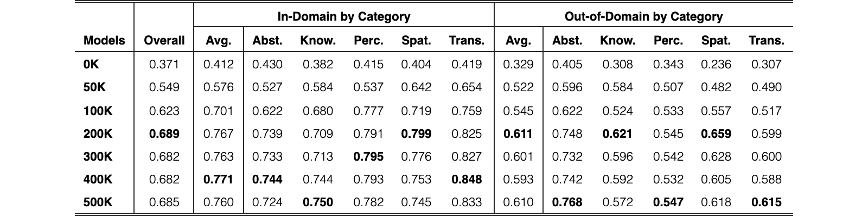This screenshot has width=868, height=216.
Task: Click the Models column header
Action: (x=104, y=40)
